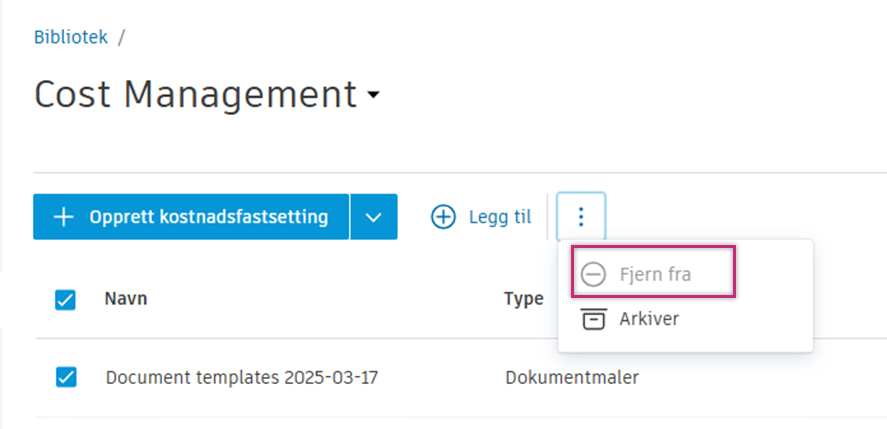Open the chevron dropdown beside Opprett kostnadsfastsetting
The width and height of the screenshot is (887, 429).
[x=374, y=217]
